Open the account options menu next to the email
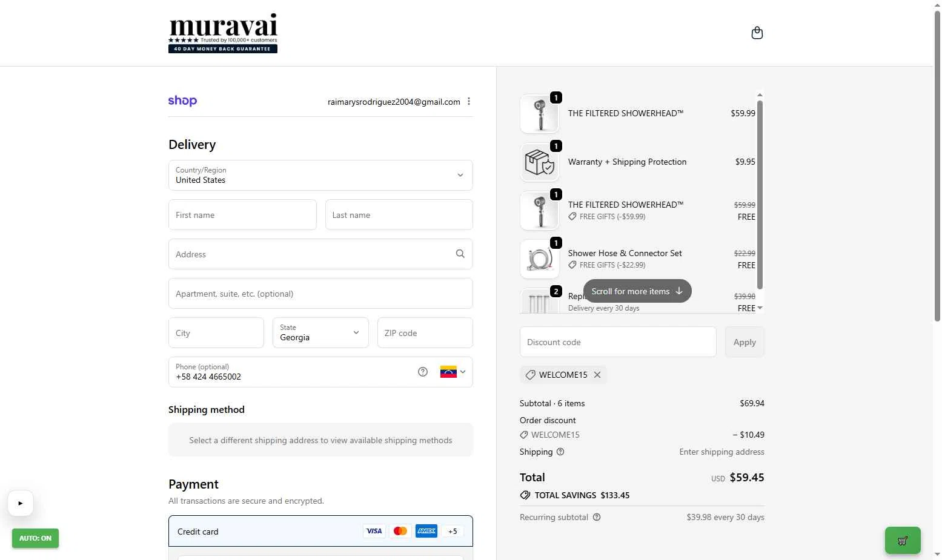Screen dimensions: 942x560 [x=469, y=102]
